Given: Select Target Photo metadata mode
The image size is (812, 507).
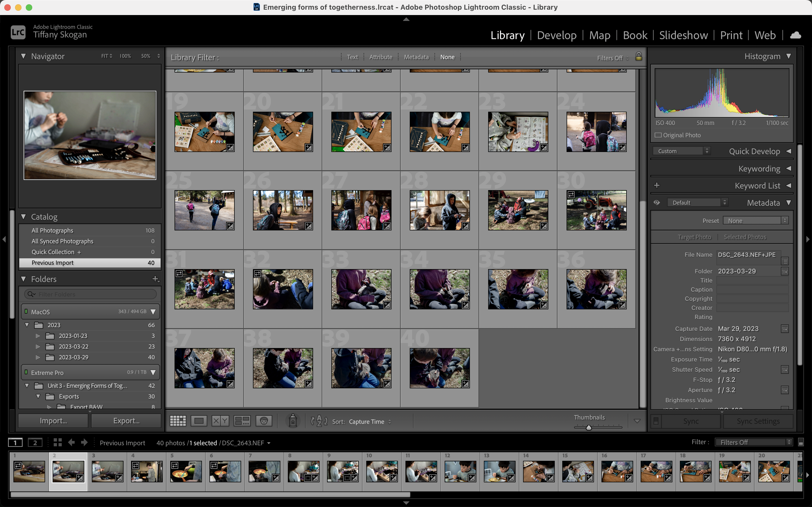Looking at the screenshot, I should click(694, 237).
